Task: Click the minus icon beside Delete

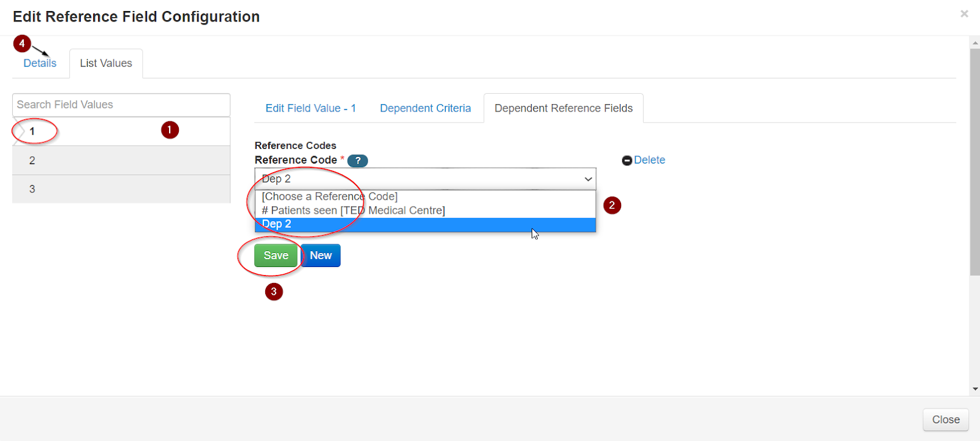Action: [x=627, y=160]
